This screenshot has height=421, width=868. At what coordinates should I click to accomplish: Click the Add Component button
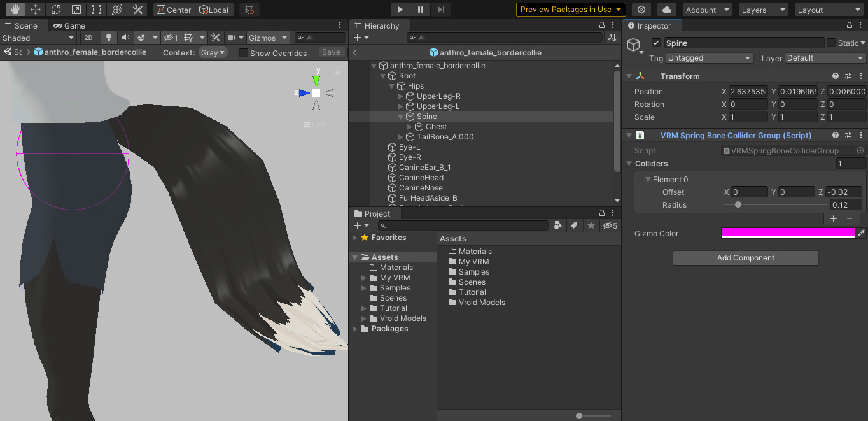pyautogui.click(x=745, y=258)
